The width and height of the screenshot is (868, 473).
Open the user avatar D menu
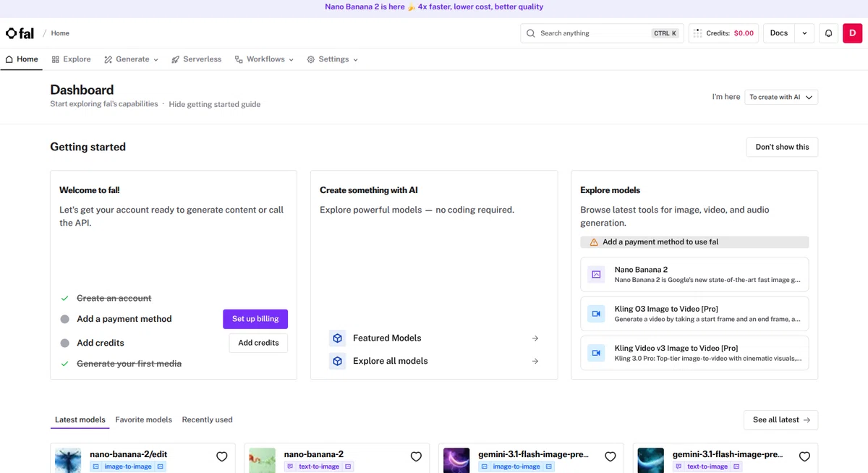click(x=853, y=33)
